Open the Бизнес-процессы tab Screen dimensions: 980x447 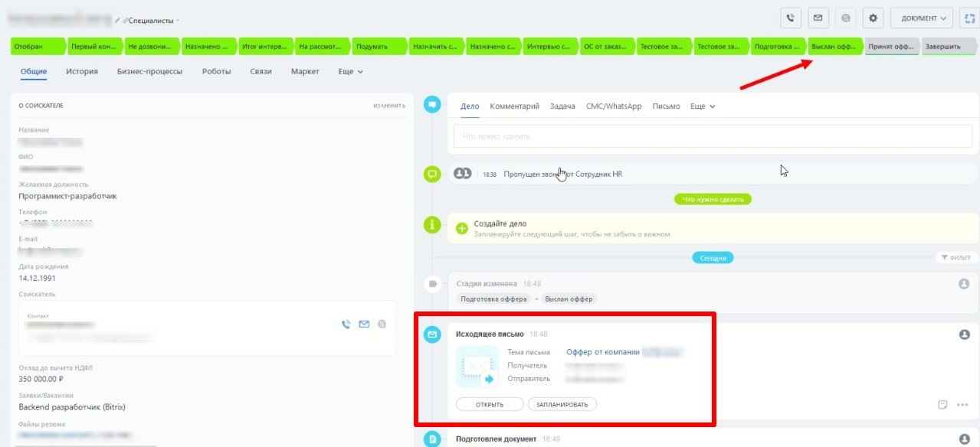(x=150, y=71)
